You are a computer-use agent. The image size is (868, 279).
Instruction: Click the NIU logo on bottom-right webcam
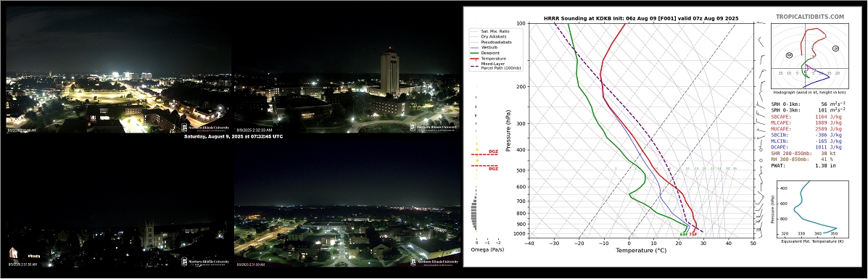pos(434,262)
